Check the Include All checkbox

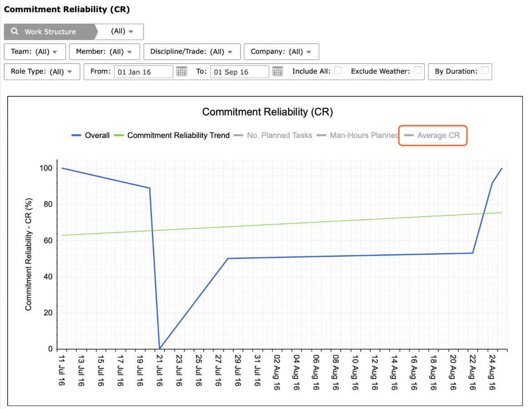coord(338,70)
